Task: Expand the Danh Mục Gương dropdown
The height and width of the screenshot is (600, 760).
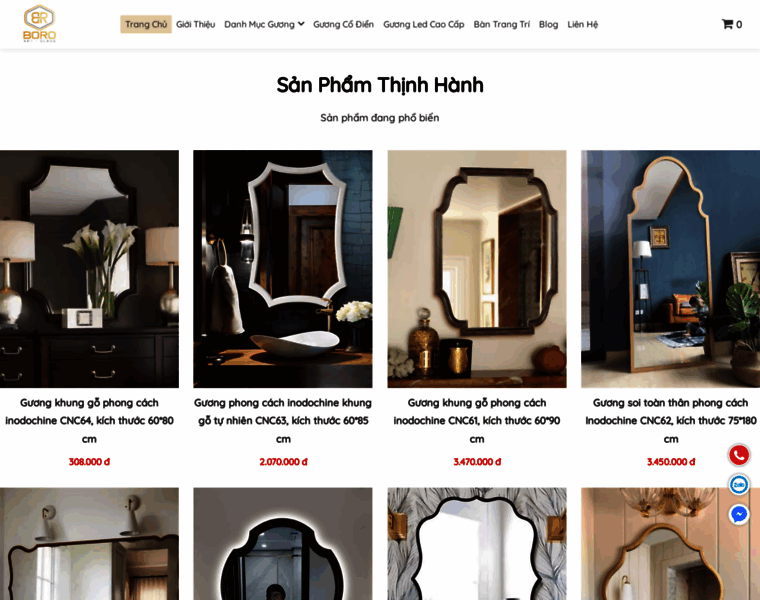Action: (264, 24)
